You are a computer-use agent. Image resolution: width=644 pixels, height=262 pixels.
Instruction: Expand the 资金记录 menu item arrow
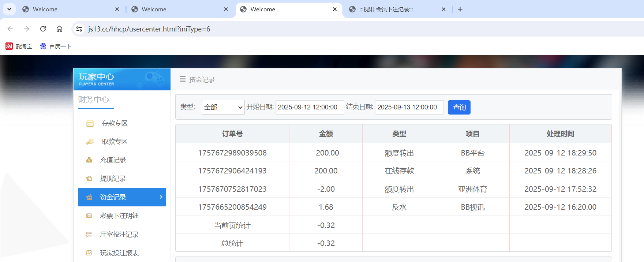tap(161, 197)
